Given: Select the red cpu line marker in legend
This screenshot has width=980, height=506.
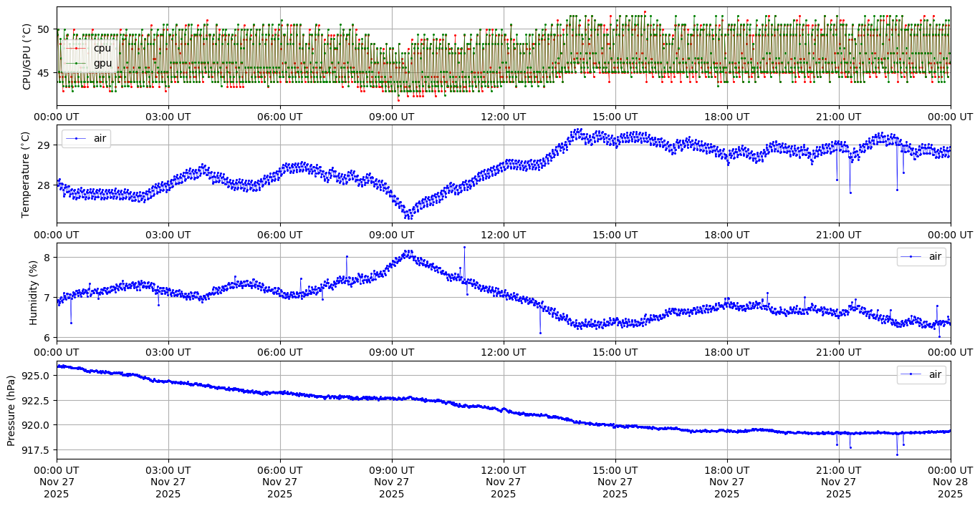Looking at the screenshot, I should pos(77,49).
